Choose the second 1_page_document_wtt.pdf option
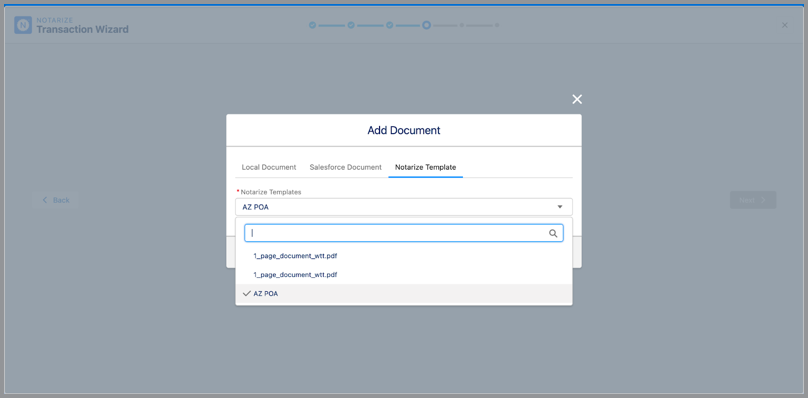808x398 pixels. coord(404,275)
